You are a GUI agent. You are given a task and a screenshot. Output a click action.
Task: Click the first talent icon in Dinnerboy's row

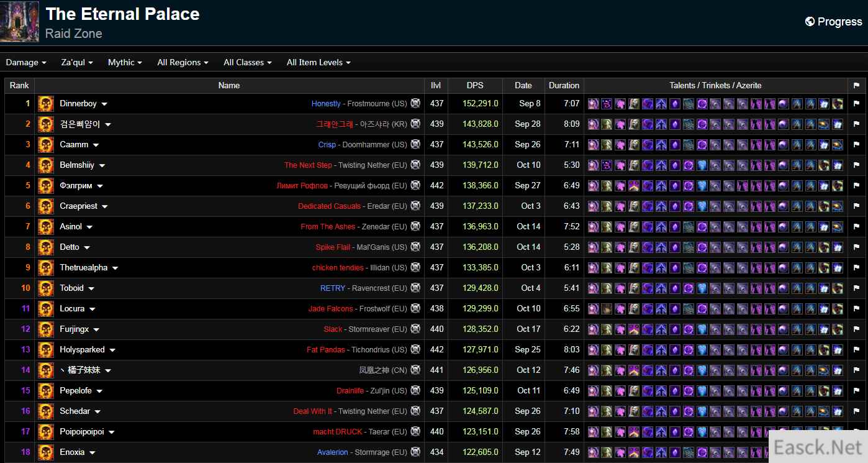[x=593, y=104]
